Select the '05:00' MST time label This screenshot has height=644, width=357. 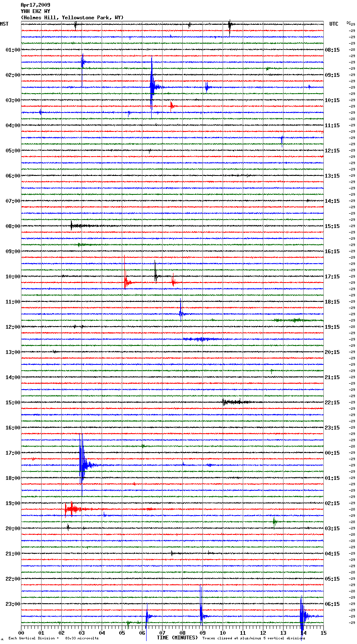point(13,151)
